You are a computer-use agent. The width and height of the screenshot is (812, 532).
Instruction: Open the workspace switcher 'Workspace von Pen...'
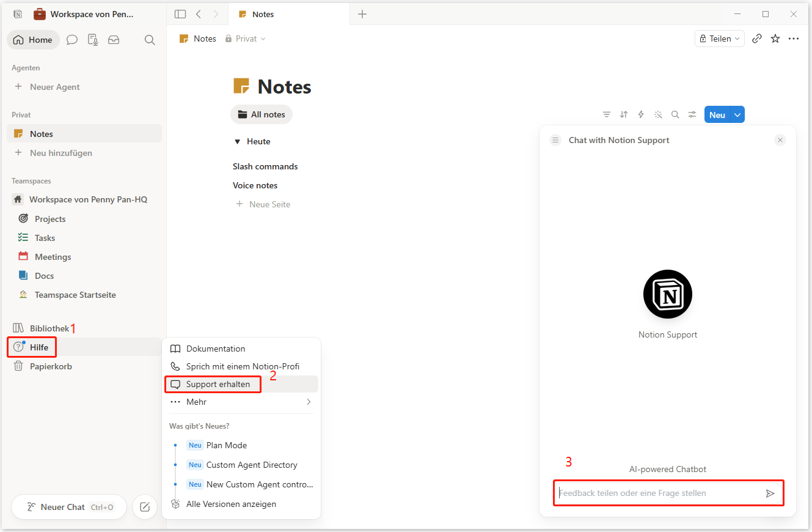[x=84, y=14]
